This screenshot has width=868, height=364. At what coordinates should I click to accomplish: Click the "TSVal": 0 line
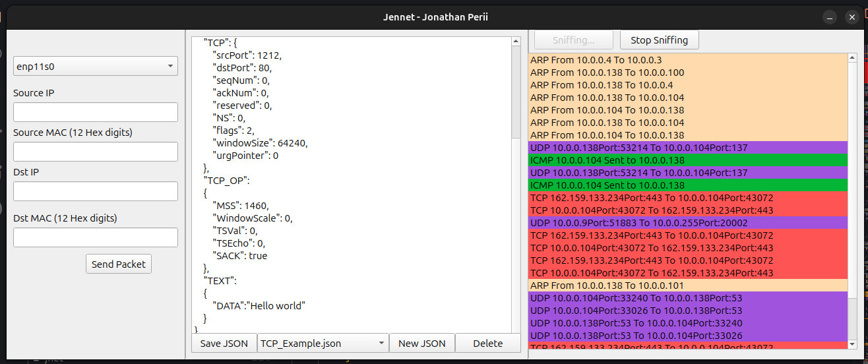point(234,230)
